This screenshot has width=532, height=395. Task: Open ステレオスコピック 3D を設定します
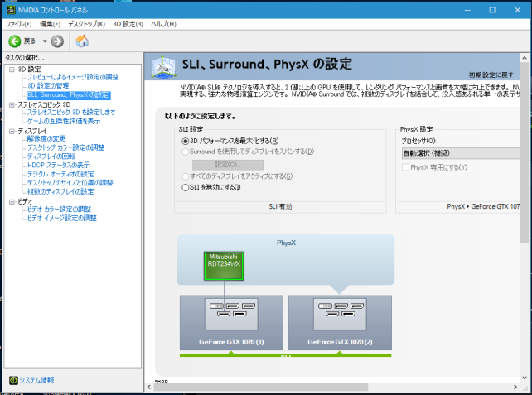pyautogui.click(x=71, y=113)
